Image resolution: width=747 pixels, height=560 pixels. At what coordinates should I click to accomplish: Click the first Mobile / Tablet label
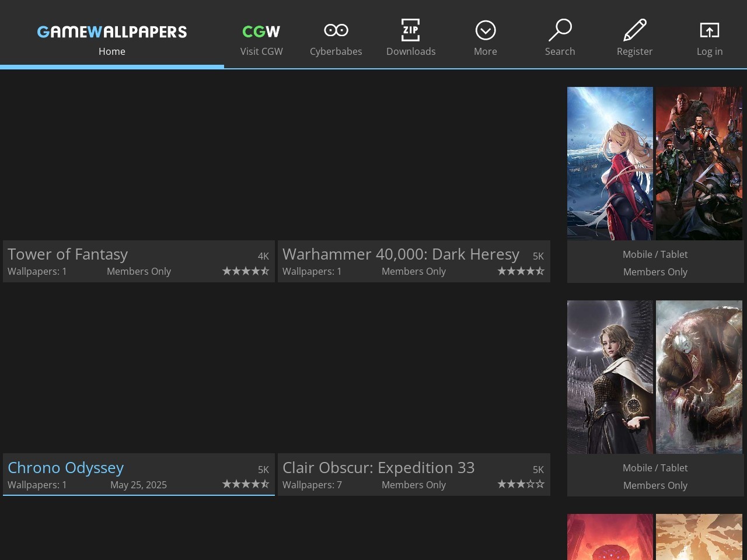pos(655,254)
